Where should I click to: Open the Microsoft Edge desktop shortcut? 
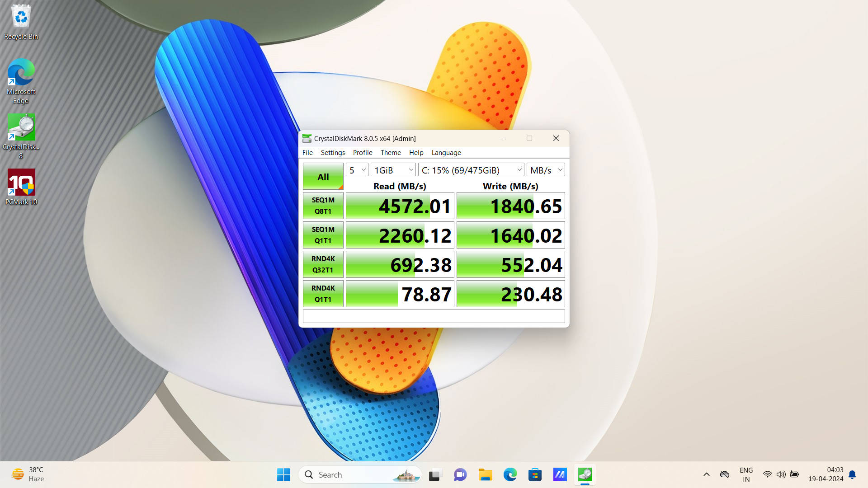tap(21, 81)
